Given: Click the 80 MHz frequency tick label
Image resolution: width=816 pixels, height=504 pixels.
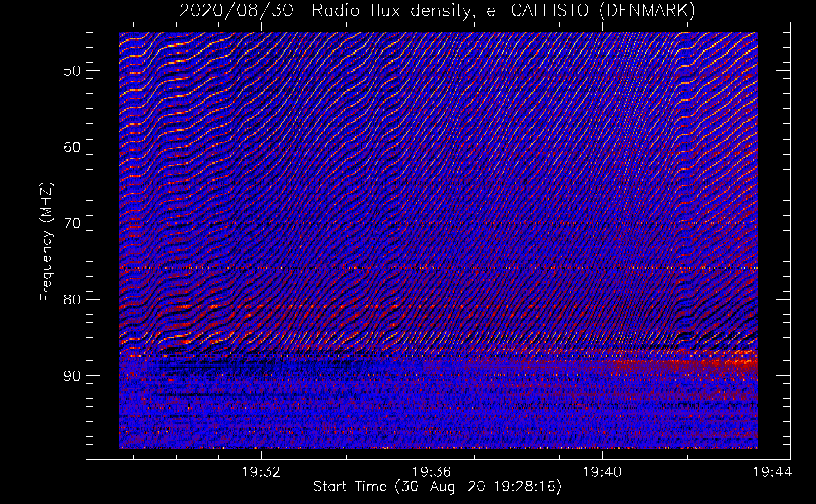Looking at the screenshot, I should click(x=72, y=300).
